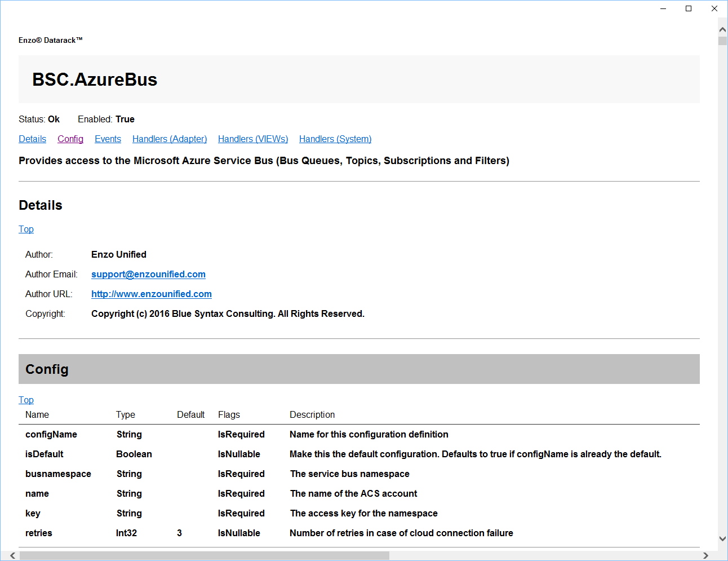728x561 pixels.
Task: Click the horizontal scrollbar right arrow
Action: click(x=705, y=556)
